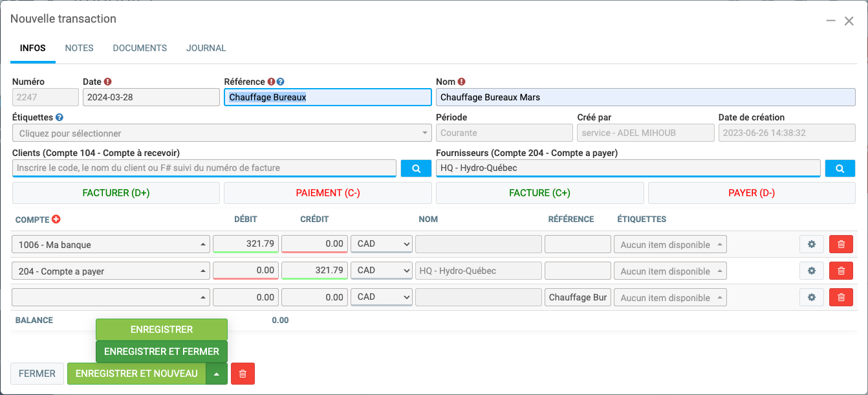Open the Étiquettes 'Cliquez pour sélectionner' dropdown
The image size is (868, 395).
click(222, 133)
